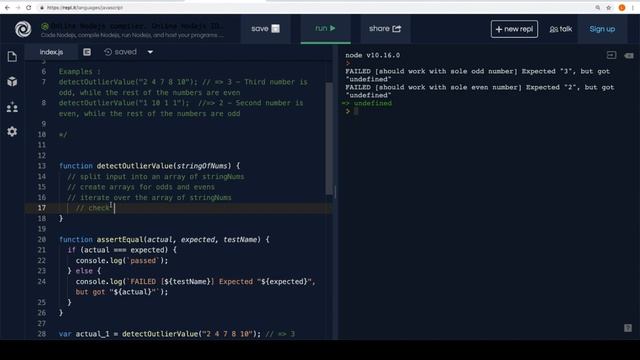Click the '// create arrays for odds and evens' comment

pos(141,187)
